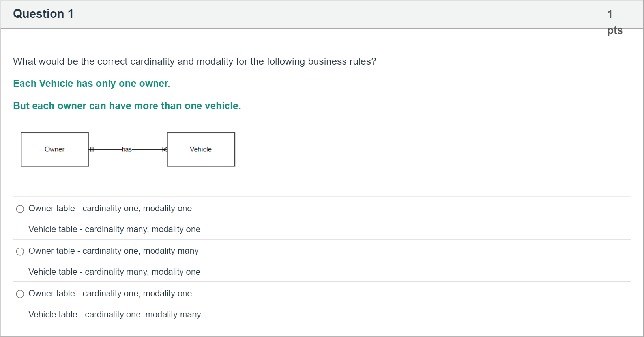Click the 'has' relationship label
Viewport: 644px width, 337px height.
click(x=127, y=149)
